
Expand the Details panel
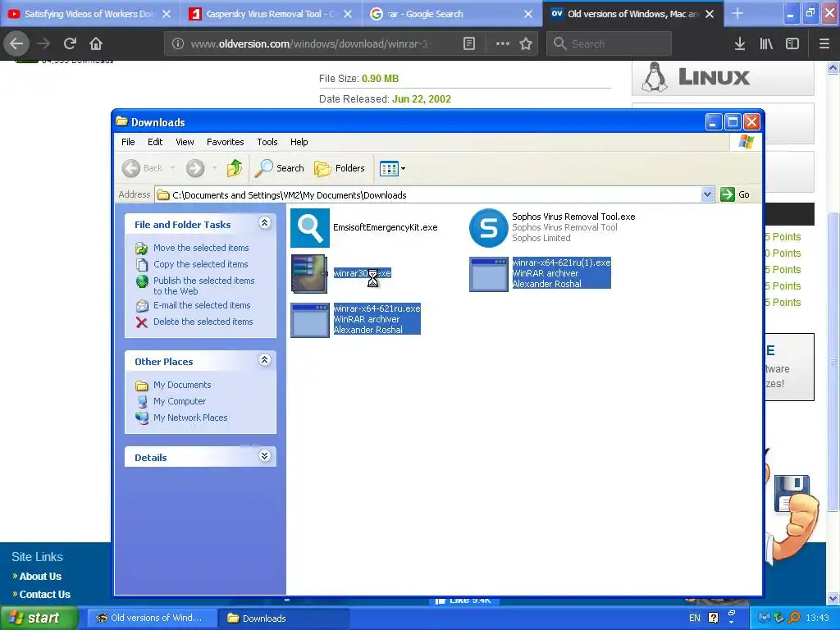[265, 456]
